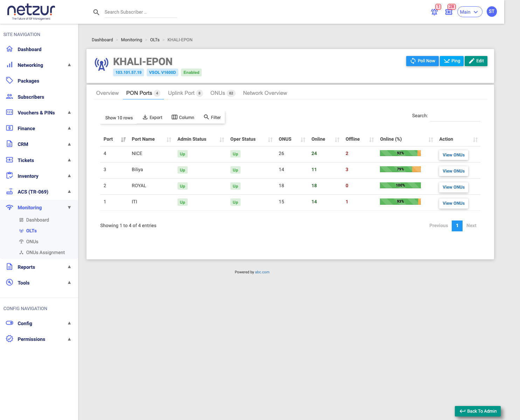Viewport: 520px width, 420px height.
Task: Expand the Reports submenu arrow
Action: click(69, 267)
